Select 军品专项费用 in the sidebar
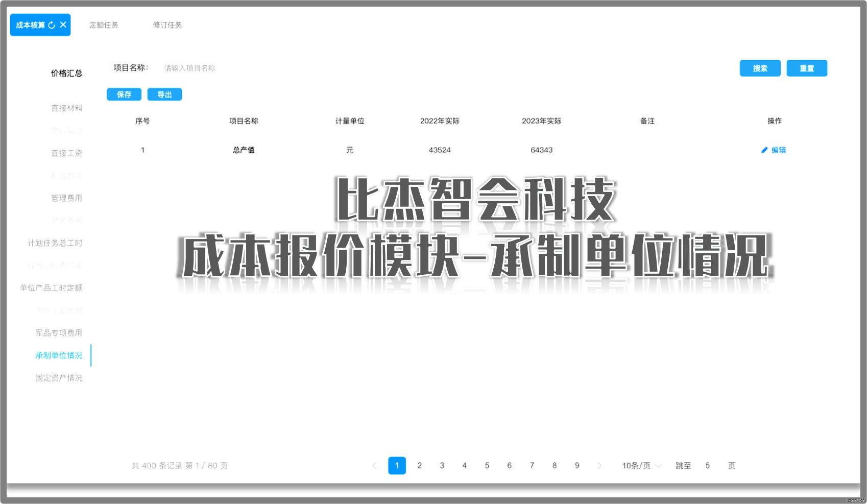 click(x=59, y=333)
